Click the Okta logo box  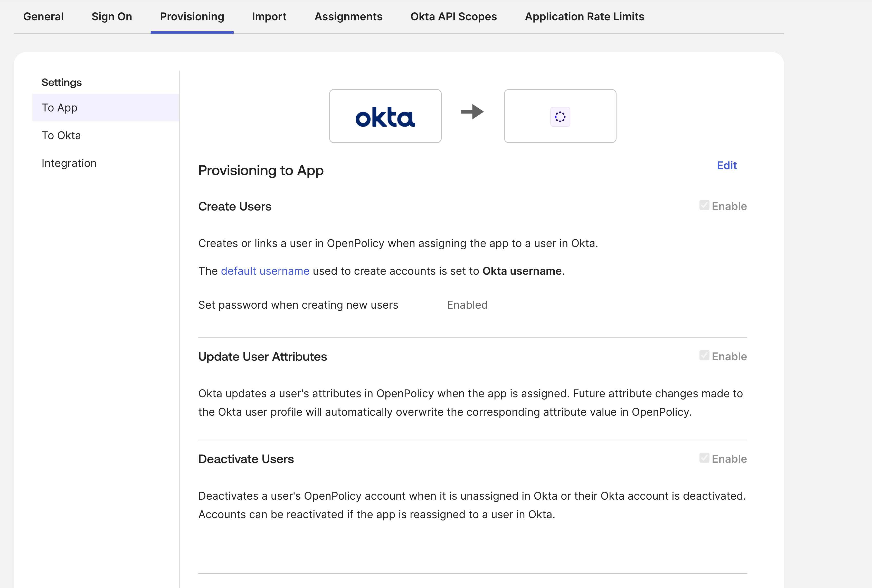[385, 116]
